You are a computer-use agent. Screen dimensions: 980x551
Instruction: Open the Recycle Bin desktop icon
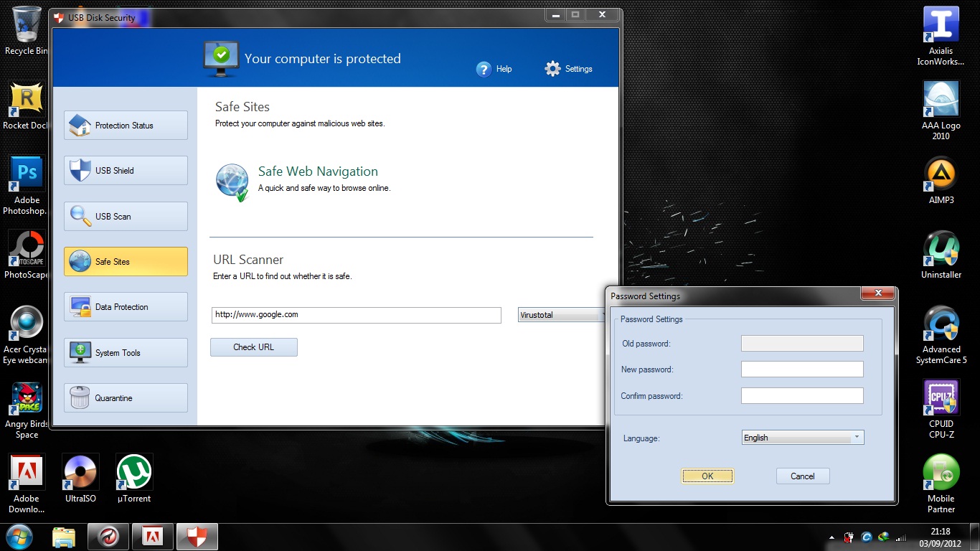tap(27, 30)
